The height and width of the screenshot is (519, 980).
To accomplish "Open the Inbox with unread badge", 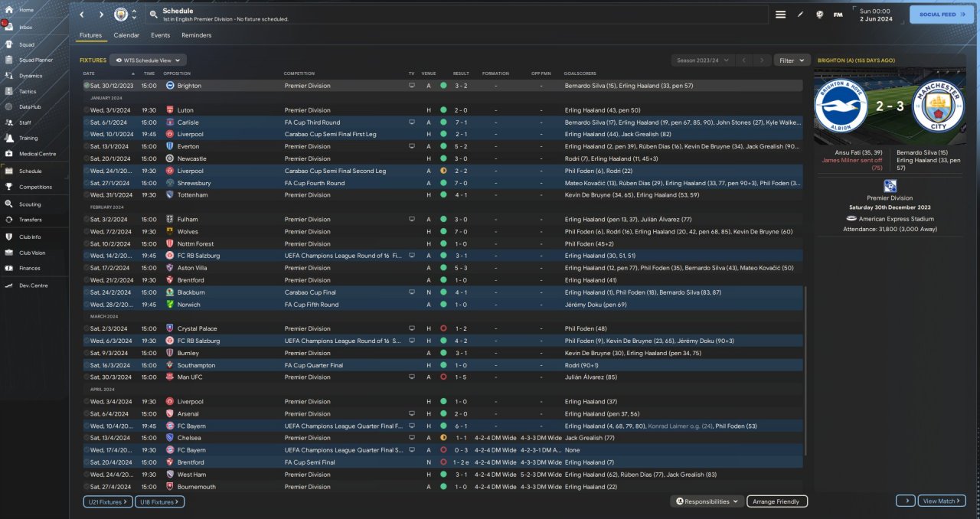I will click(x=10, y=27).
